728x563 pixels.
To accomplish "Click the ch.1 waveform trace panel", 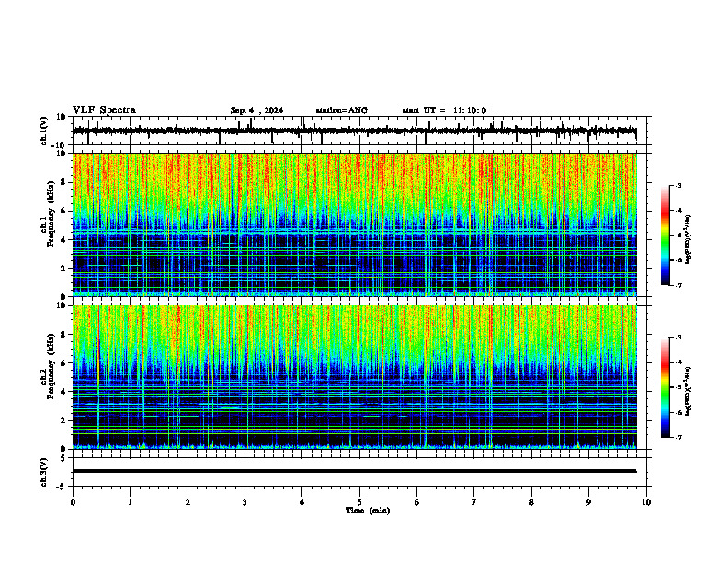I will pos(359,131).
